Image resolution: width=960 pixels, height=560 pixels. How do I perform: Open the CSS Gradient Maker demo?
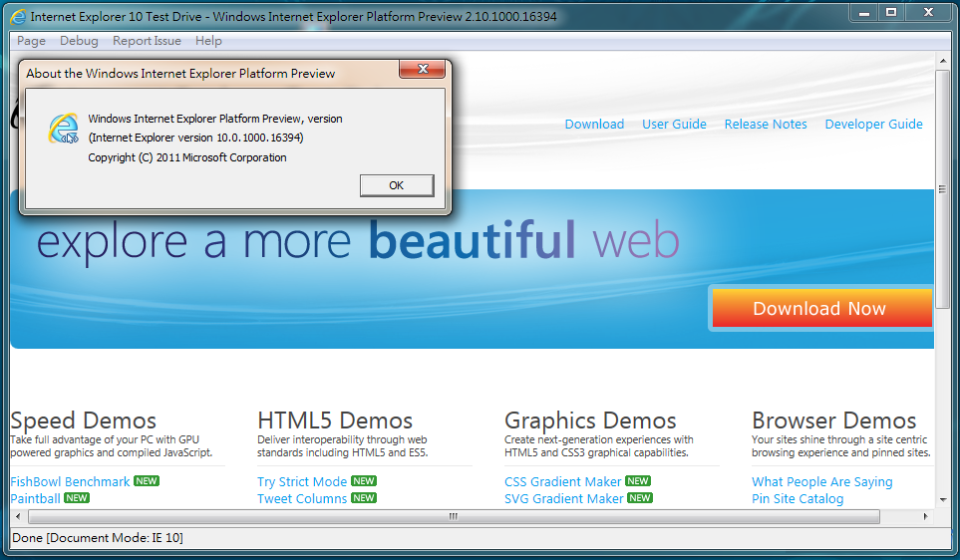pyautogui.click(x=562, y=481)
